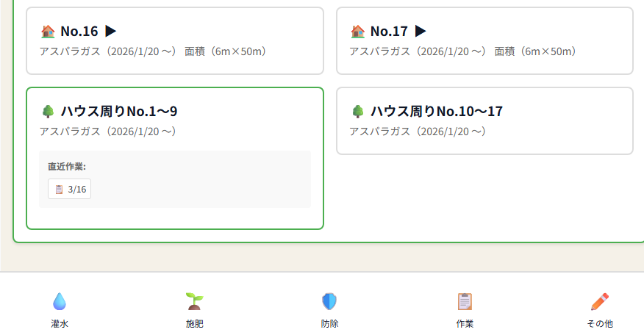Click the tree icon for ハウス周りNo.1〜9
The width and height of the screenshot is (644, 335).
tap(48, 112)
